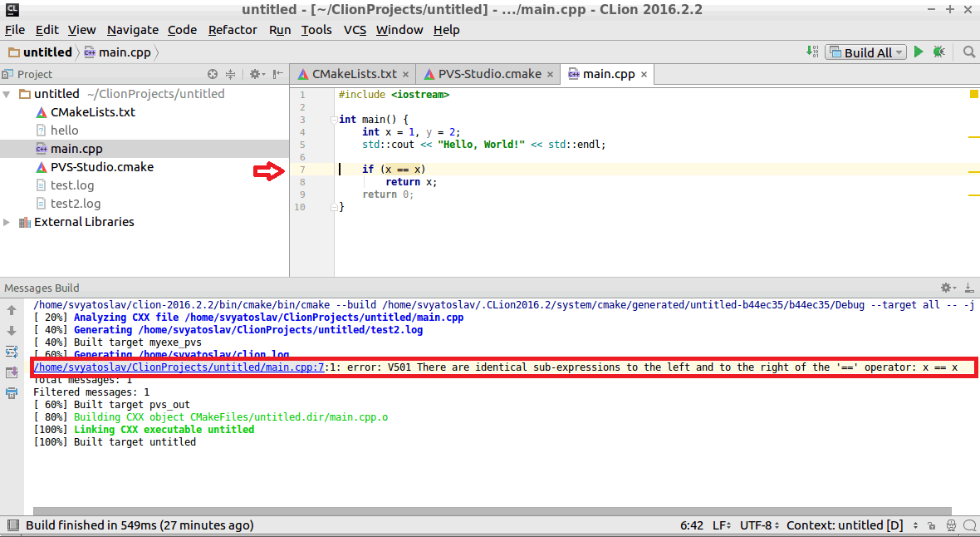Open the notifications icon in status bar
Image resolution: width=980 pixels, height=537 pixels.
pyautogui.click(x=969, y=525)
